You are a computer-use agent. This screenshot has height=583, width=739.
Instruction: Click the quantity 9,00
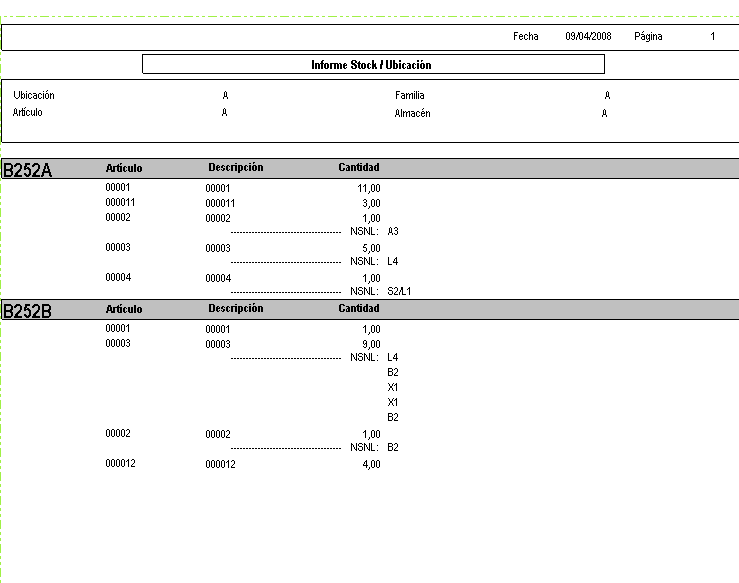(x=371, y=345)
